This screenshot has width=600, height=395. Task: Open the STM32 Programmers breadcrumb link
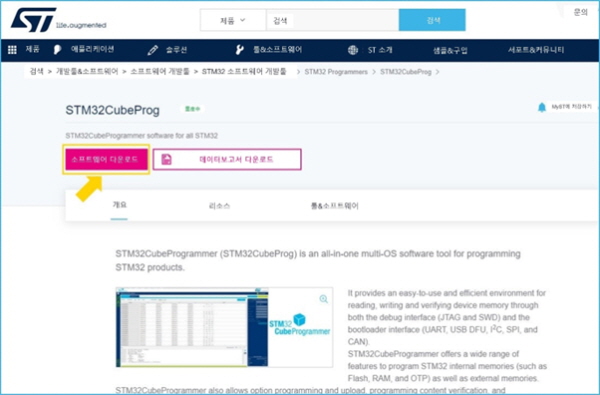tap(336, 72)
